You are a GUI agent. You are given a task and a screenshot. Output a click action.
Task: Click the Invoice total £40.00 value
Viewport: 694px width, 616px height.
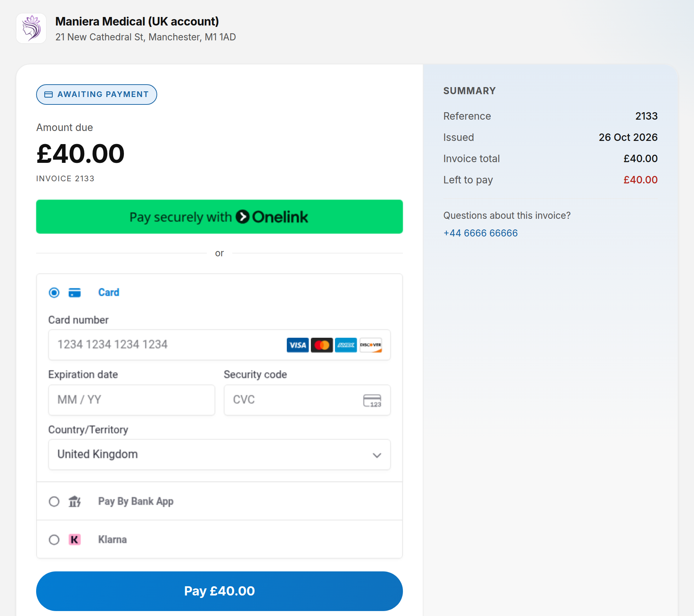coord(641,159)
